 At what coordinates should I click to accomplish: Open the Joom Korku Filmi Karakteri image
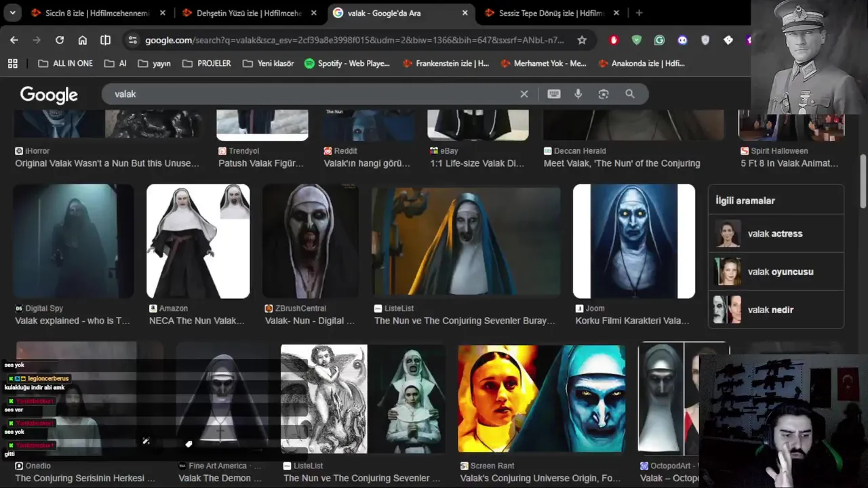click(x=634, y=241)
